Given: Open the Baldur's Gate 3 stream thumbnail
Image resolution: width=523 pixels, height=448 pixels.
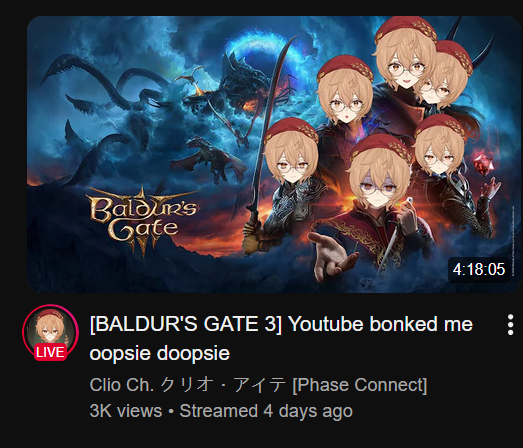Looking at the screenshot, I should pos(274,154).
